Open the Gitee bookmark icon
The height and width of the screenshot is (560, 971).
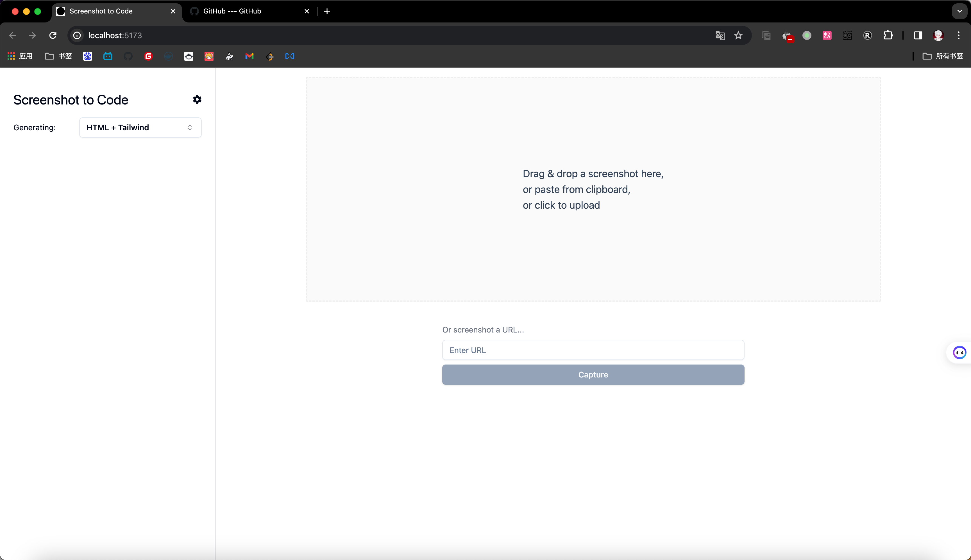(149, 56)
